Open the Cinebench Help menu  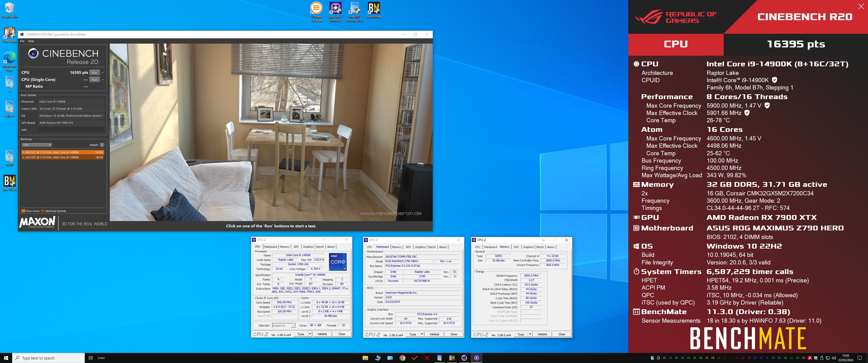pyautogui.click(x=31, y=41)
